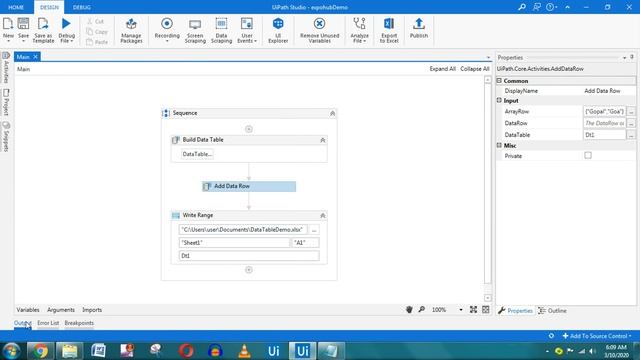
Task: Add activity below Write Range
Action: click(x=249, y=270)
